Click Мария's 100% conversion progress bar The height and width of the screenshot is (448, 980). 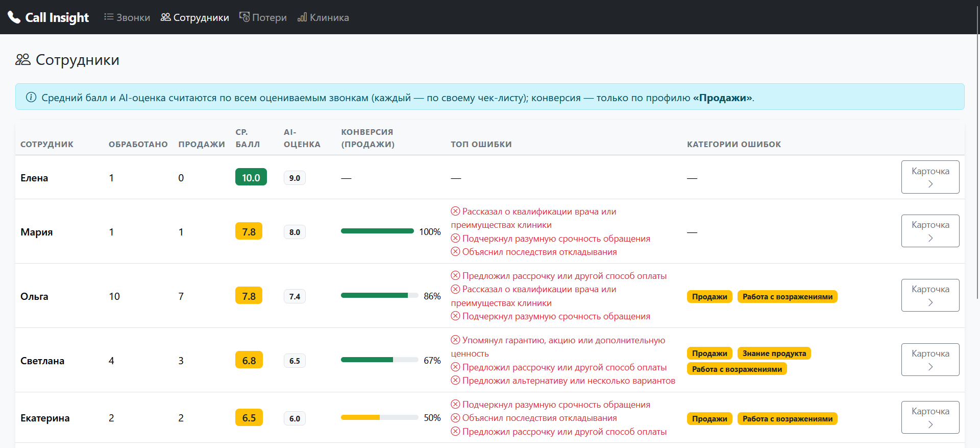[x=377, y=231]
